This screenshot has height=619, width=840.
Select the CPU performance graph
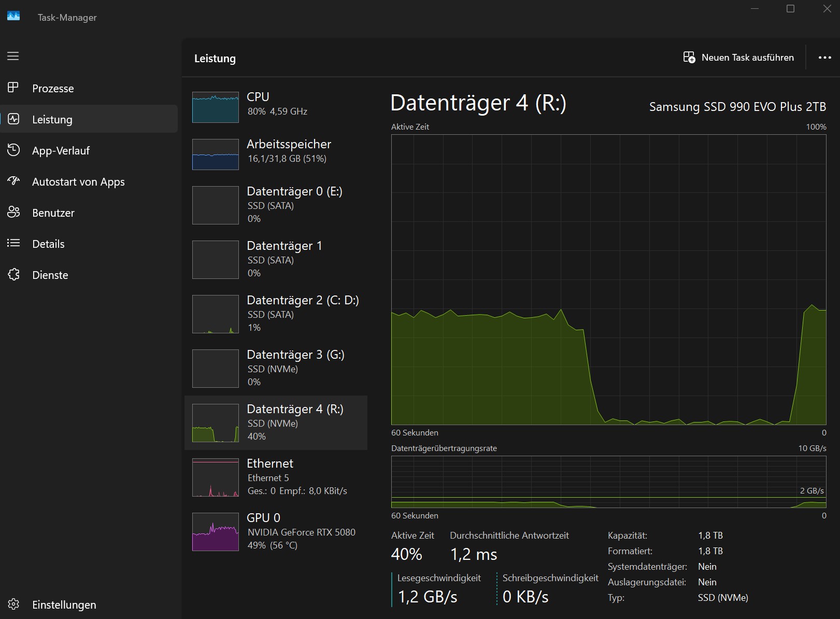pyautogui.click(x=216, y=107)
